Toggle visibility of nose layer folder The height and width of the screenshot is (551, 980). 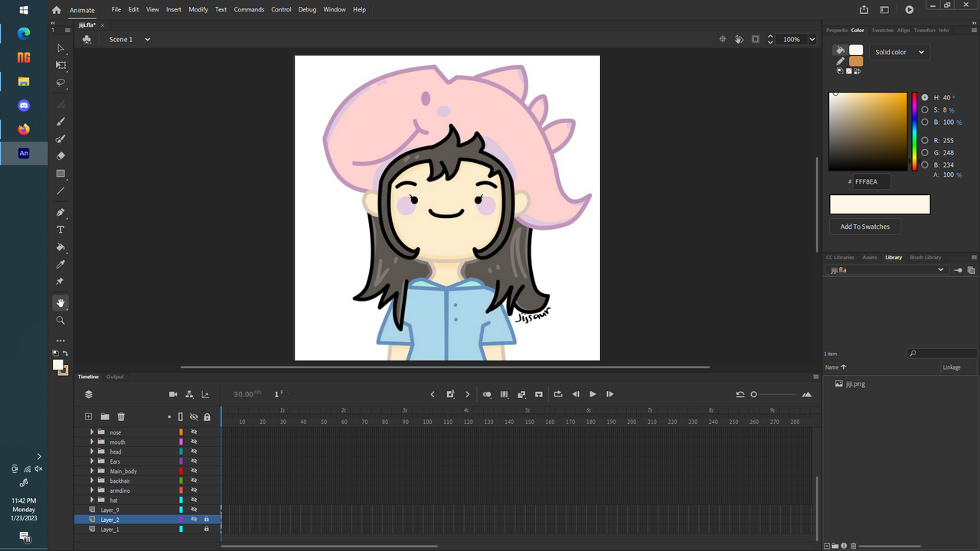coord(194,432)
